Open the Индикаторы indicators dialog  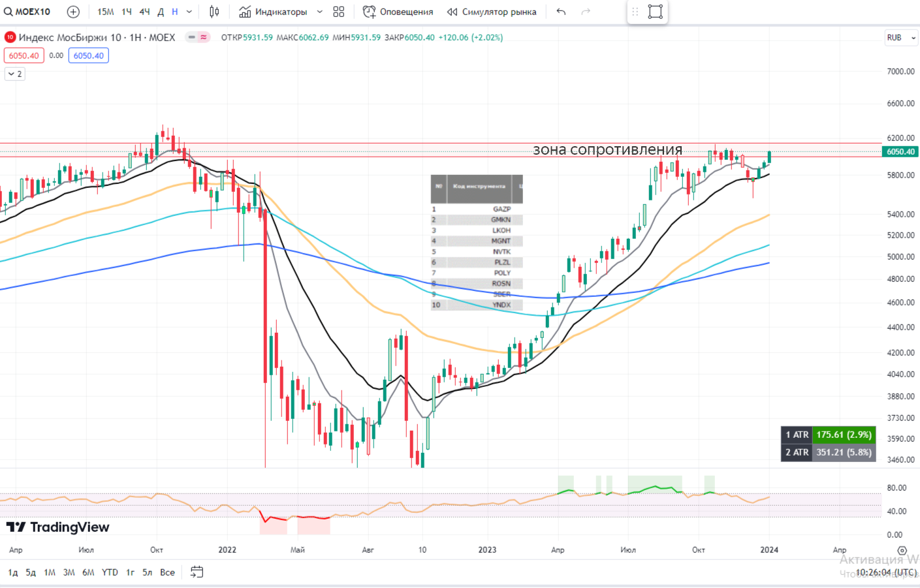tap(273, 12)
